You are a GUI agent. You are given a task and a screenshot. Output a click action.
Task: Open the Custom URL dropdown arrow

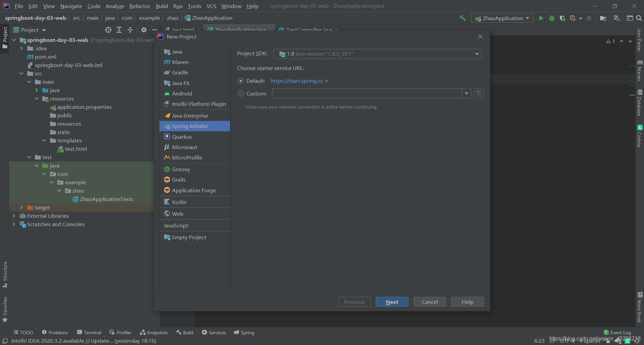tap(467, 93)
